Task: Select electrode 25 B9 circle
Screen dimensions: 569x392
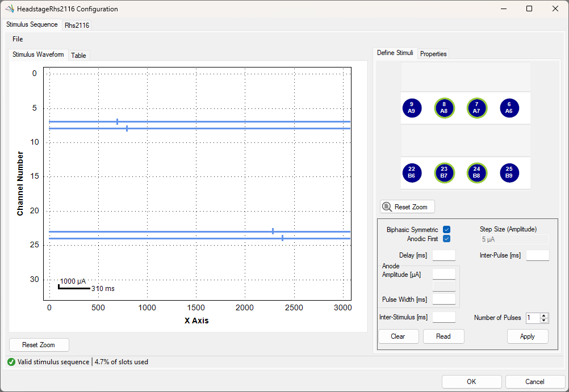Action: point(509,172)
